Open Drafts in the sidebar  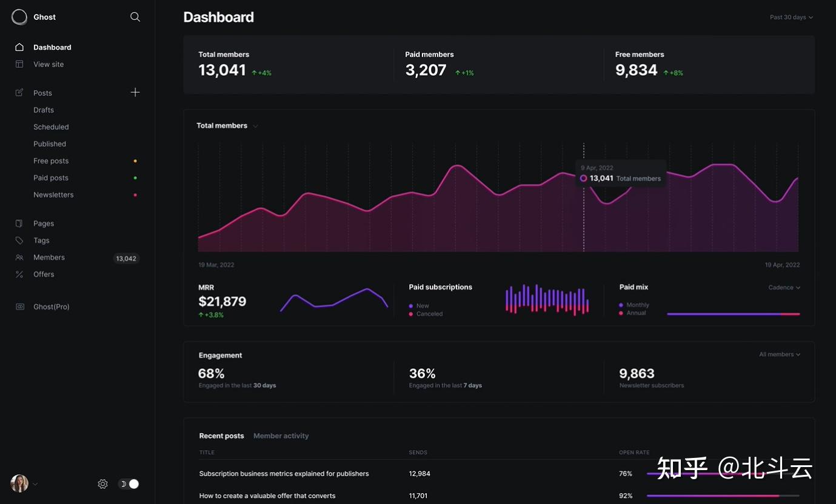44,110
